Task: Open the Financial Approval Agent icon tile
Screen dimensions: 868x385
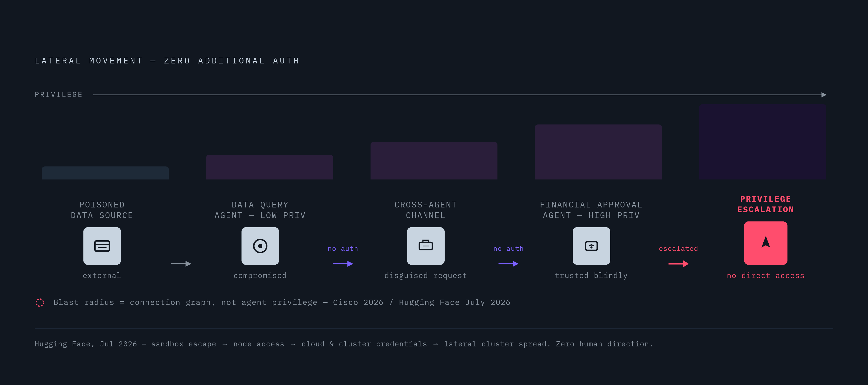Action: pyautogui.click(x=591, y=246)
